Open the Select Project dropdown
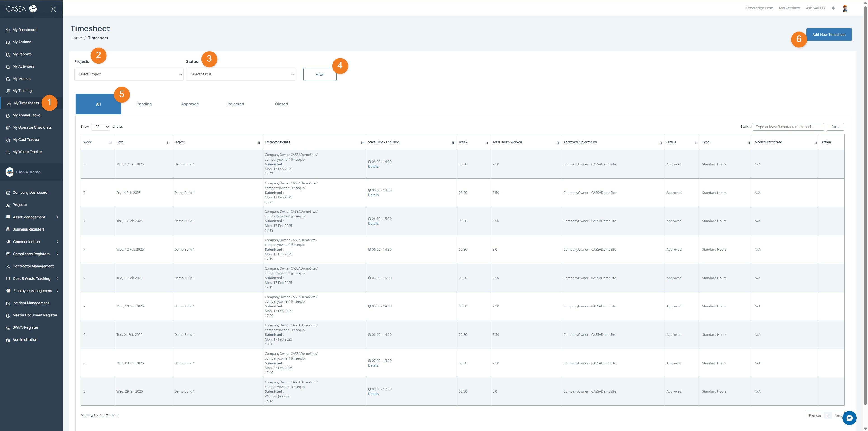868x431 pixels. [x=129, y=75]
